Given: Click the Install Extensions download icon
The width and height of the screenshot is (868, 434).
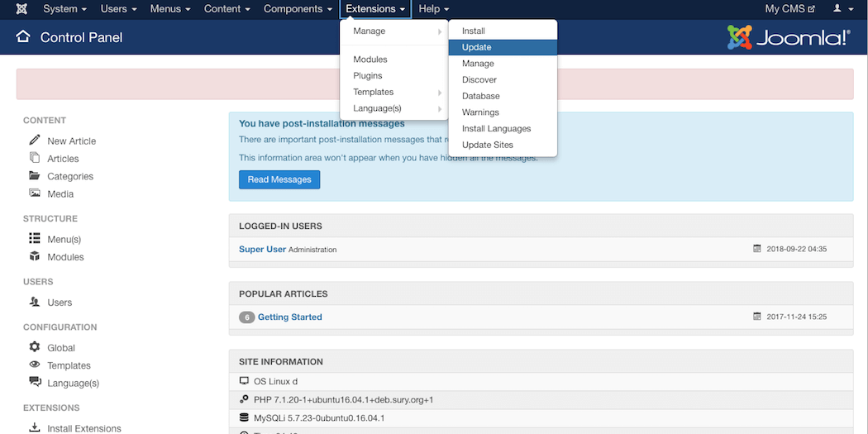Looking at the screenshot, I should 35,428.
